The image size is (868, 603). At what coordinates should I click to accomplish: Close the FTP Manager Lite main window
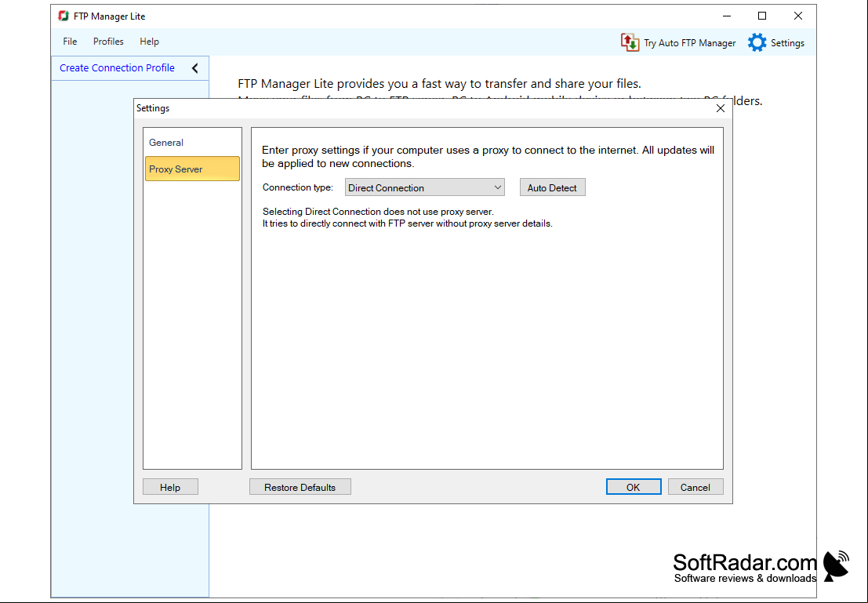[797, 16]
